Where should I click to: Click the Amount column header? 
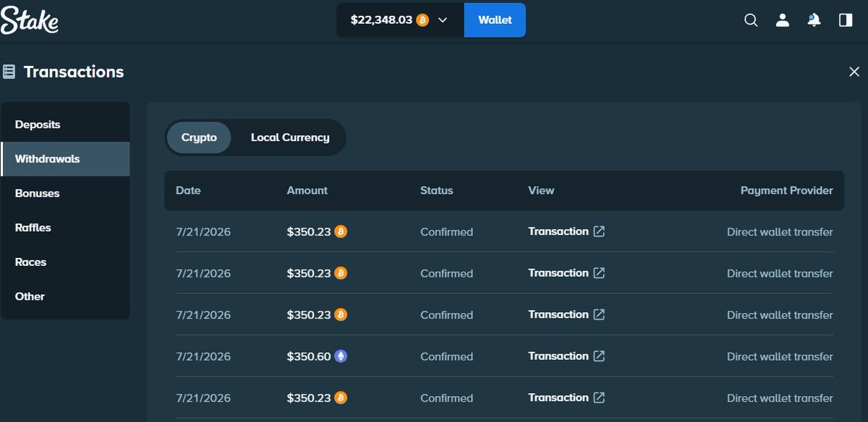tap(307, 191)
